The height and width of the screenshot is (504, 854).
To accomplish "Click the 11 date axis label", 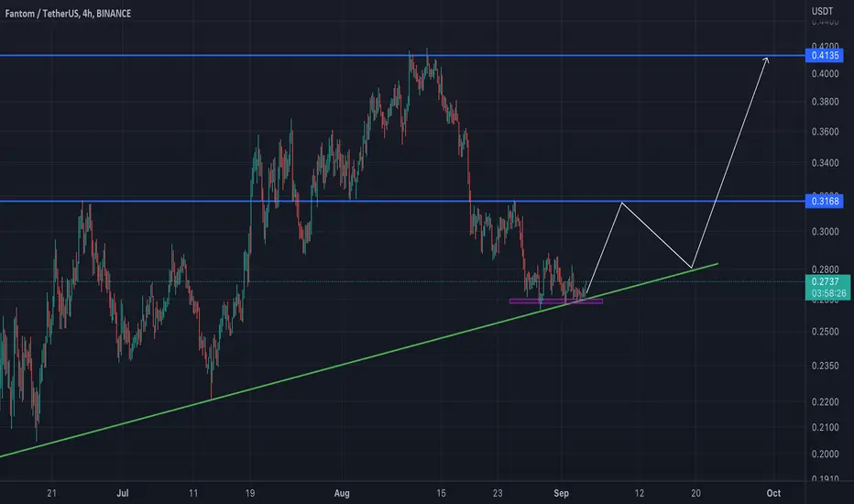I will 193,493.
